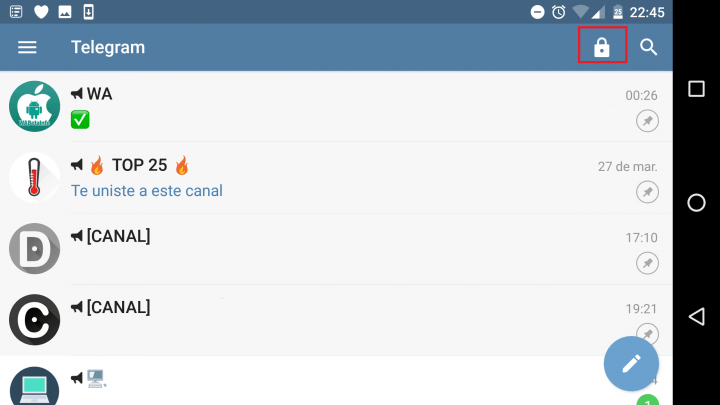The width and height of the screenshot is (720, 405).
Task: Tap the compose new message pencil button
Action: coord(631,363)
